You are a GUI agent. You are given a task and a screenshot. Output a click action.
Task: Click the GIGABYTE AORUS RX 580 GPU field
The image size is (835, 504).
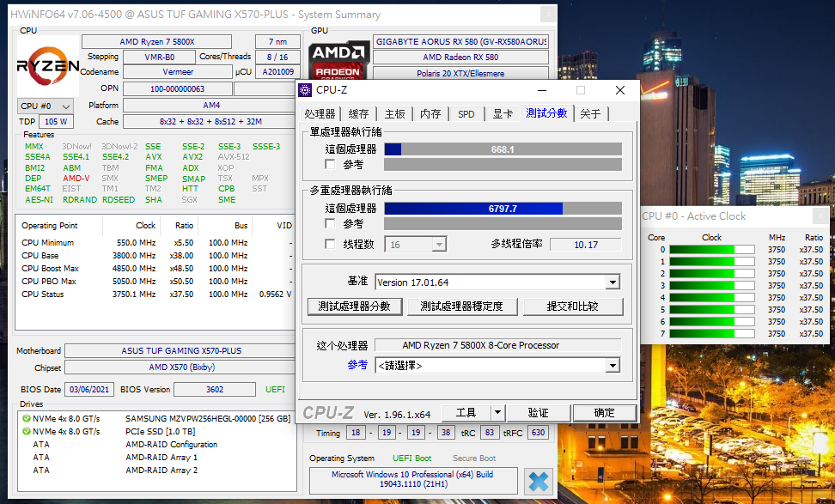460,41
